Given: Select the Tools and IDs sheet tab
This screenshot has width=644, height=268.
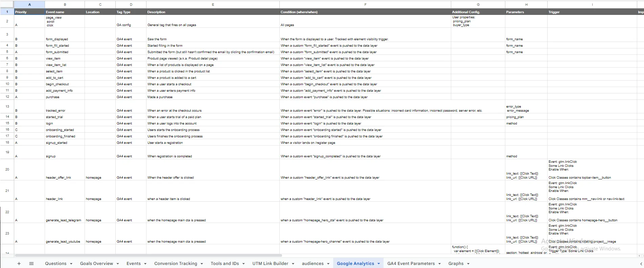Looking at the screenshot, I should (x=225, y=264).
